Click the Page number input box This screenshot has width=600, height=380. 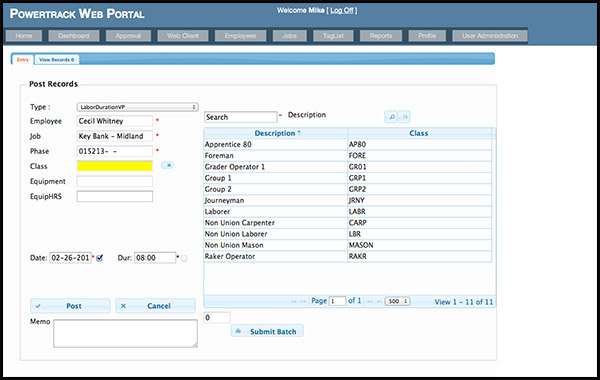337,301
